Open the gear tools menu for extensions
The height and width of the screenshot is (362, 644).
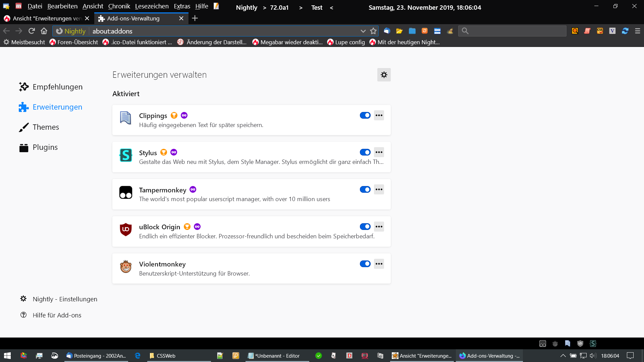click(384, 75)
